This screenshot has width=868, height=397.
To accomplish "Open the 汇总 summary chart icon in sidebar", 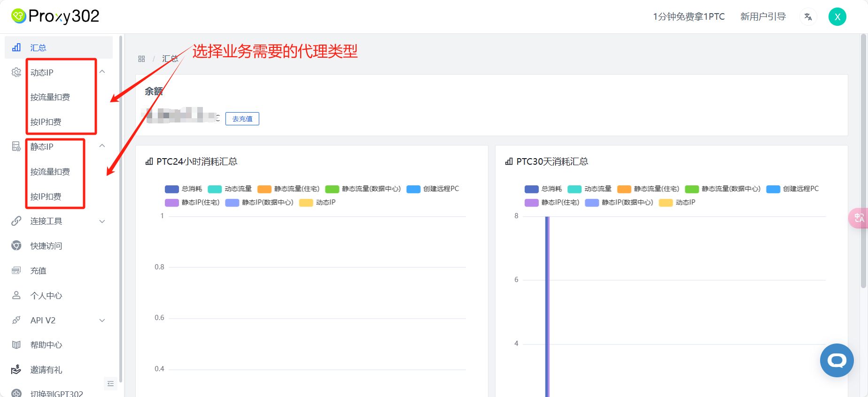I will [x=16, y=47].
